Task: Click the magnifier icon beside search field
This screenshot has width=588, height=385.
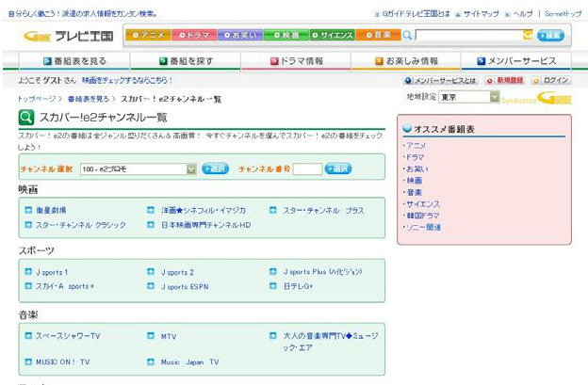Action: 407,35
